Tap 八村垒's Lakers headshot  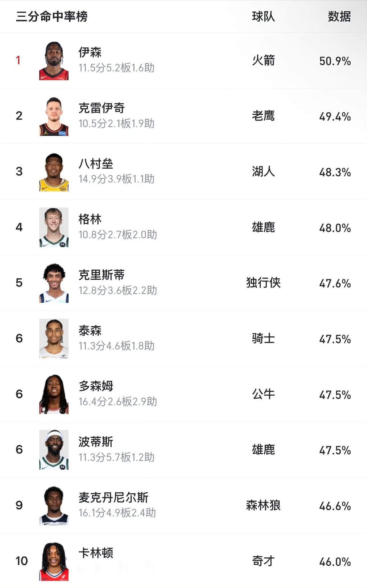(54, 172)
